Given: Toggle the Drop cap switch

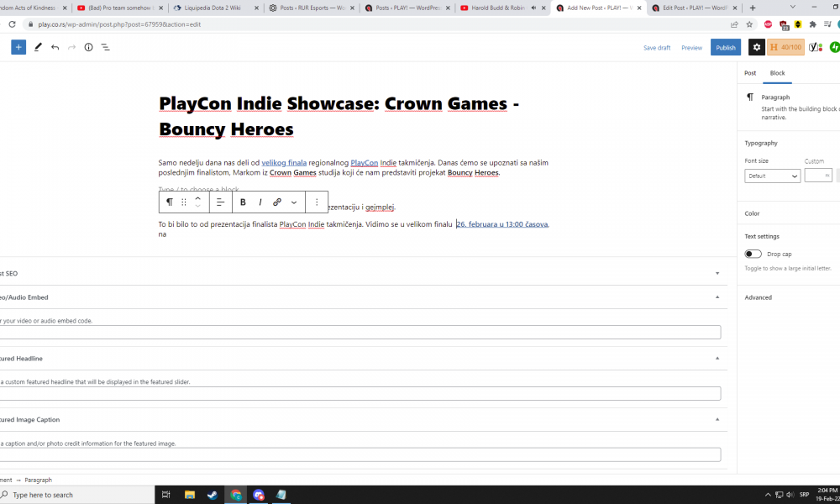Looking at the screenshot, I should [753, 254].
